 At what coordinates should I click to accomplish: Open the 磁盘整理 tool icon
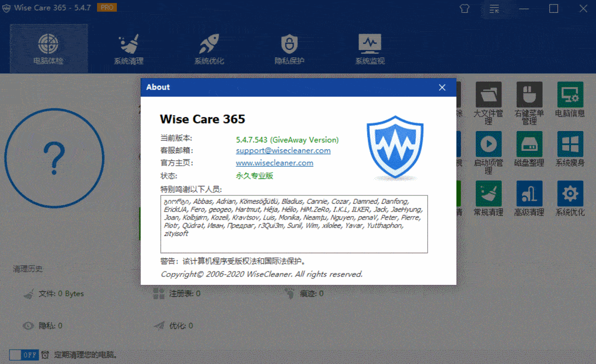click(529, 144)
